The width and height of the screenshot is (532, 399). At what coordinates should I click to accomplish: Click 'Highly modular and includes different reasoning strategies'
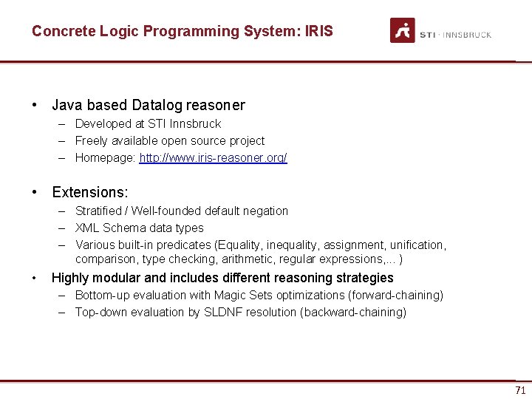click(x=222, y=278)
